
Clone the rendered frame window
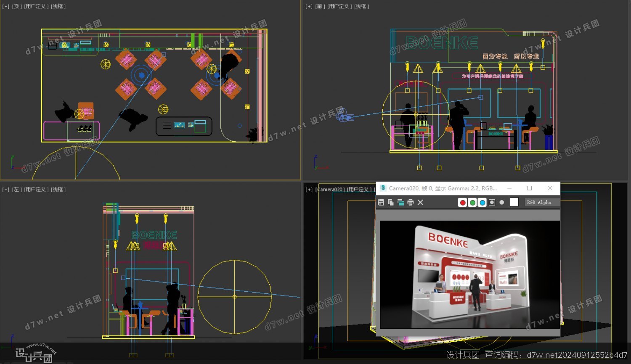point(400,202)
